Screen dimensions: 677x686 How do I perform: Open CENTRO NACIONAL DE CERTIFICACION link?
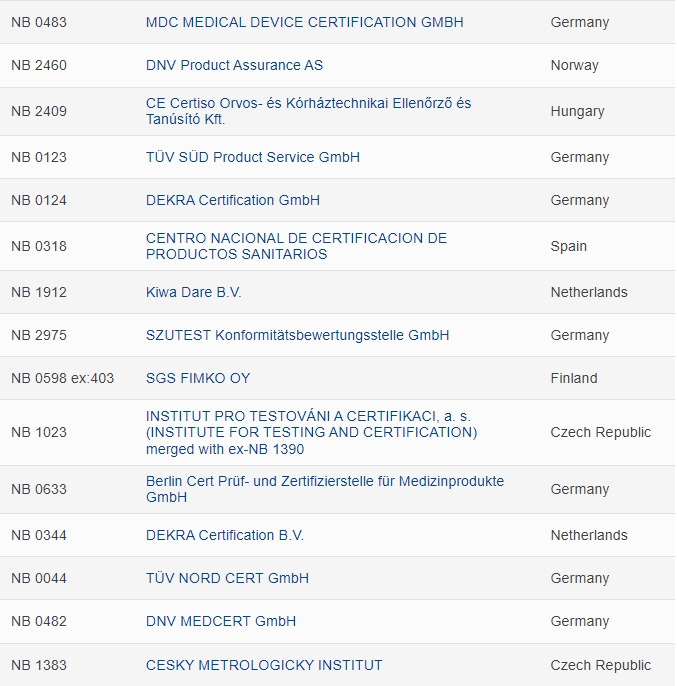(296, 246)
